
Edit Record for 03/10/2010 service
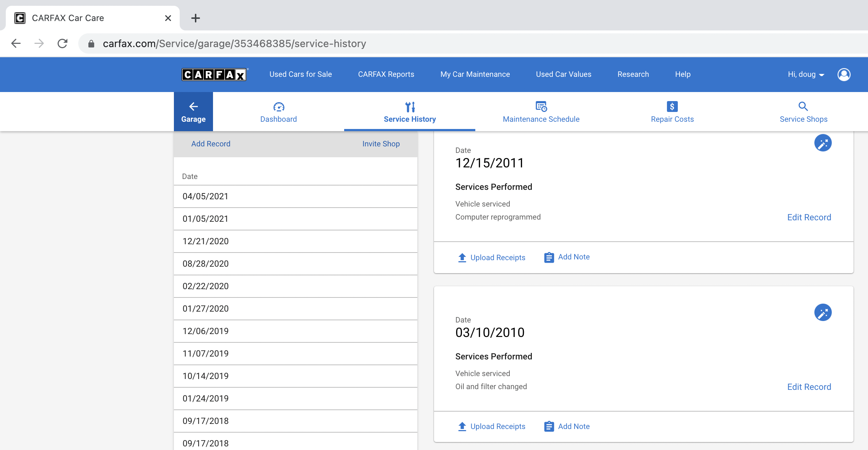(x=809, y=387)
